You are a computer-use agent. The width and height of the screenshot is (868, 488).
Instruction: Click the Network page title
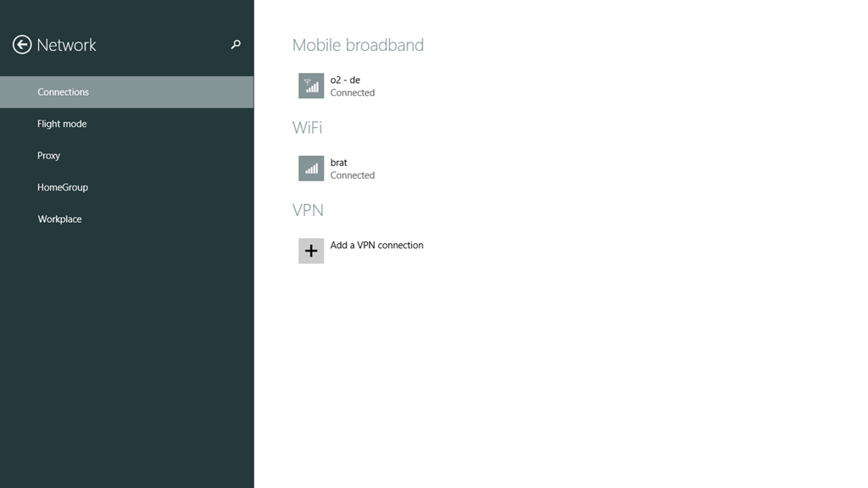[x=66, y=45]
